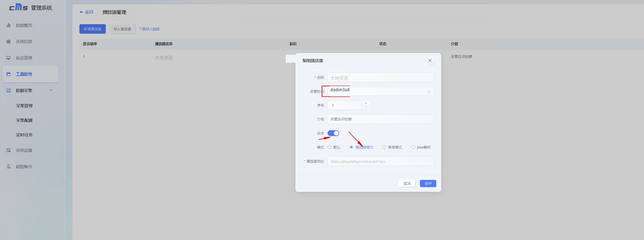Select the 高级模式 radio button
Image resolution: width=644 pixels, height=240 pixels.
pyautogui.click(x=384, y=147)
